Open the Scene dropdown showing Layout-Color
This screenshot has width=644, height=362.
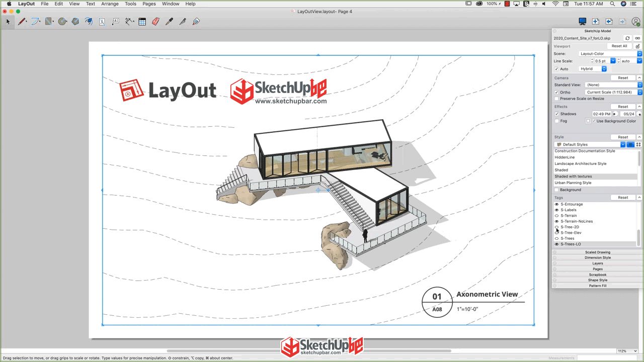click(x=610, y=54)
